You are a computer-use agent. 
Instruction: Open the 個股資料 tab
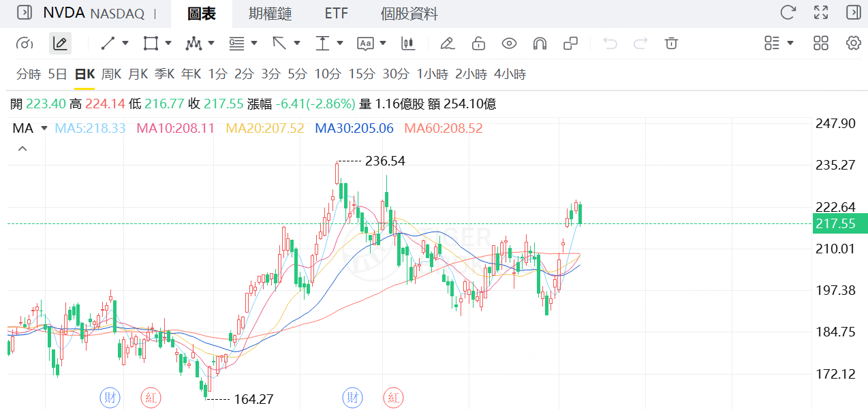point(409,14)
